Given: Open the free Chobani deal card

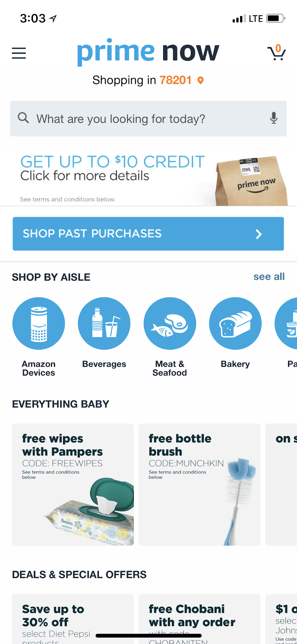Looking at the screenshot, I should (199, 619).
